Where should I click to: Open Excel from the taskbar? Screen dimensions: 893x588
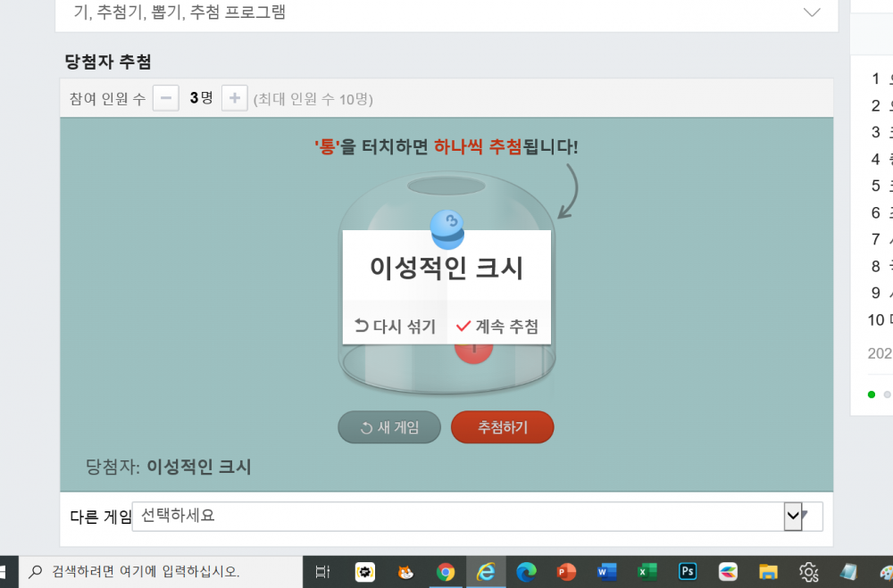(647, 572)
